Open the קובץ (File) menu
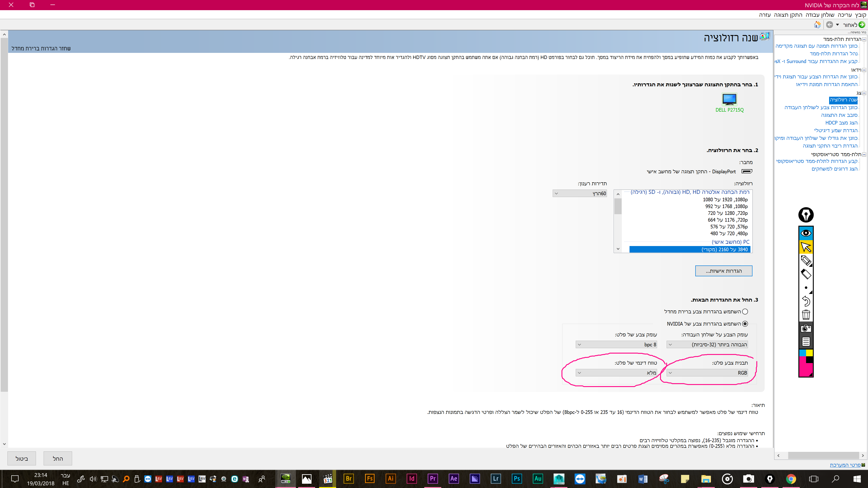 pyautogui.click(x=861, y=15)
